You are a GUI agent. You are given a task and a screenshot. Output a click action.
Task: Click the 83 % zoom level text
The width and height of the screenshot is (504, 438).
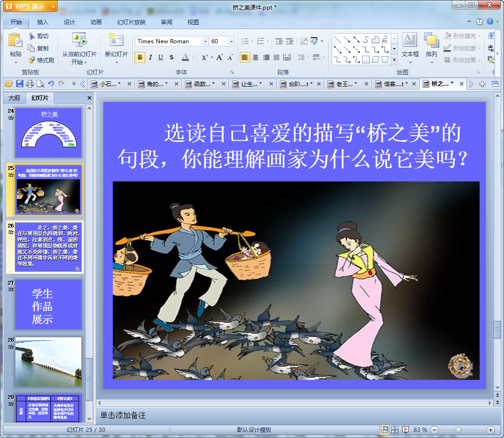tap(420, 429)
